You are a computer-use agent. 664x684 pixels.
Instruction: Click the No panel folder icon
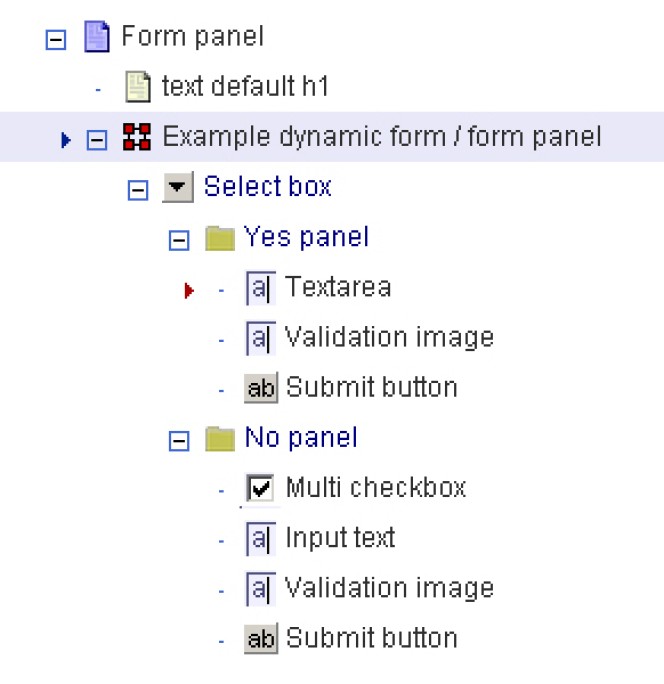(219, 438)
